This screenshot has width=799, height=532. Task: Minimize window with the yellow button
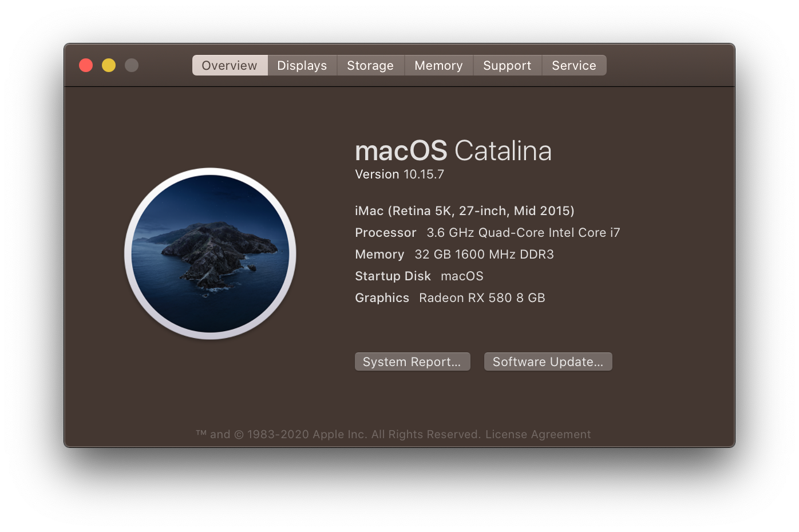click(x=109, y=65)
